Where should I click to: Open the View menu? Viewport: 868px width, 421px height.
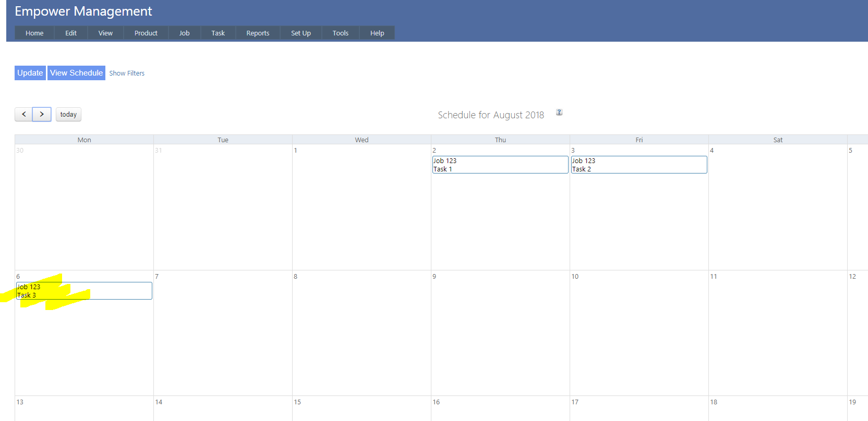point(105,33)
